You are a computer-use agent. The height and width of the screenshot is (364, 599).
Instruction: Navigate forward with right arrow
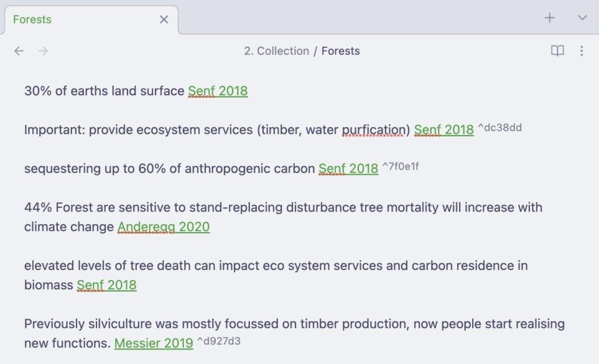tap(43, 51)
